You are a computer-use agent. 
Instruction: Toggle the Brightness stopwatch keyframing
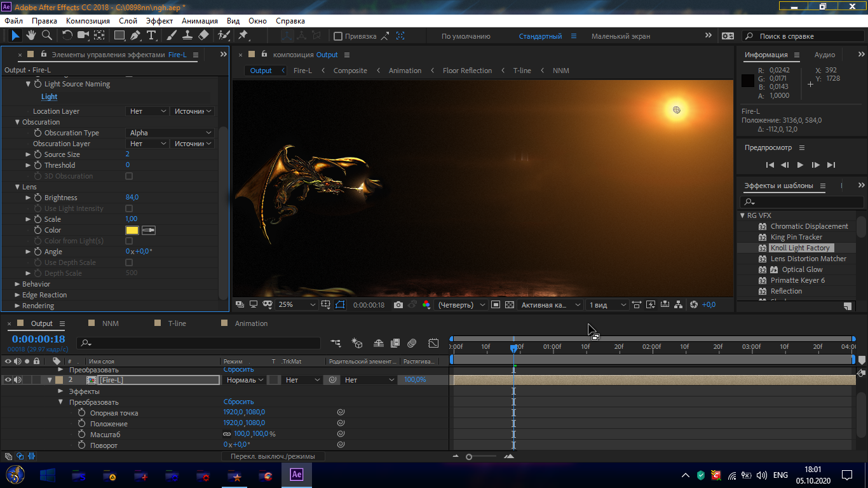point(37,198)
